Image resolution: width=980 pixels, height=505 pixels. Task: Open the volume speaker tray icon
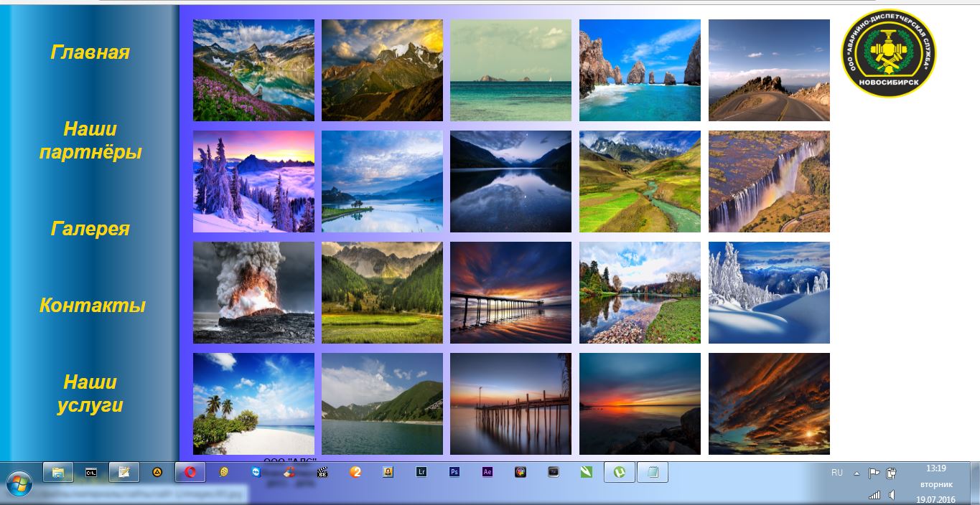point(892,494)
